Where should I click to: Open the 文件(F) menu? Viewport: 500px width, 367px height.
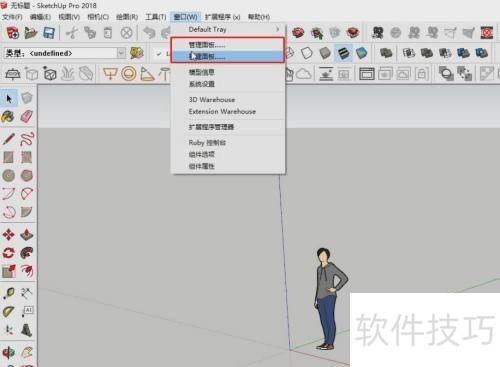coord(12,17)
